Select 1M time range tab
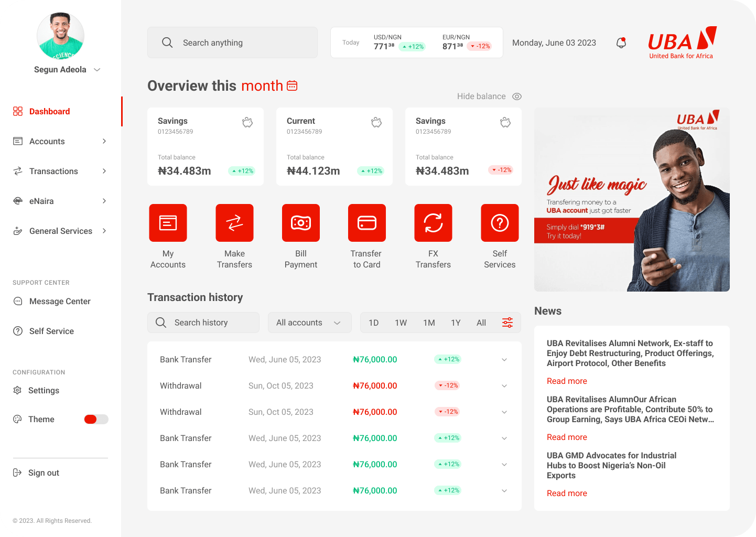 click(429, 323)
